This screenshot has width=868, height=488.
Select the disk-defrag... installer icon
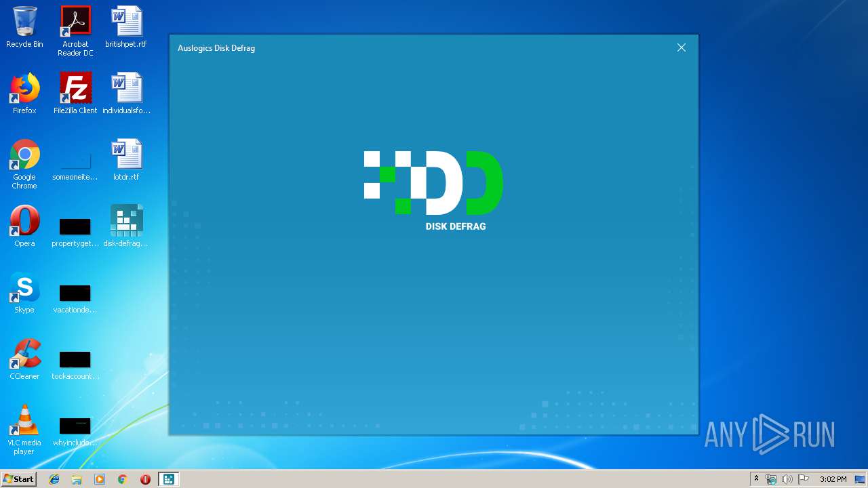pyautogui.click(x=126, y=226)
